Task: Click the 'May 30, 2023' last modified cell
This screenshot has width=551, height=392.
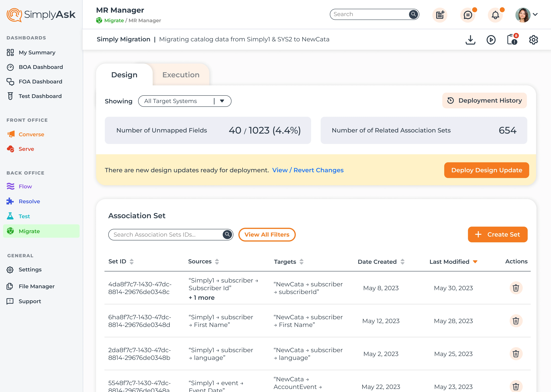Action: [453, 288]
